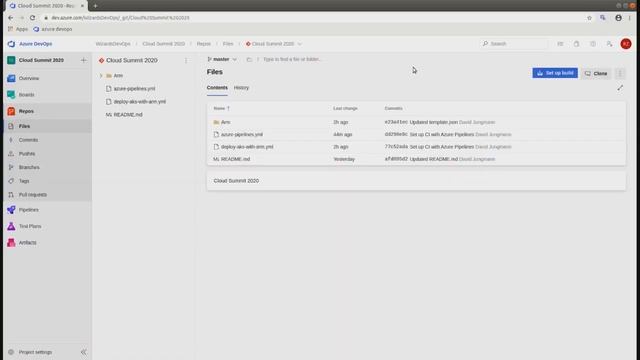
Task: Open the Arm folder in files table
Action: click(225, 122)
